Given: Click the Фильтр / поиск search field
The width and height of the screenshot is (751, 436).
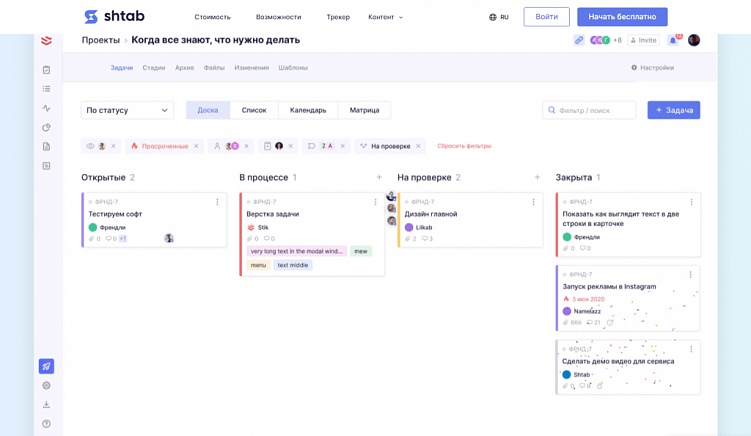Looking at the screenshot, I should [589, 110].
